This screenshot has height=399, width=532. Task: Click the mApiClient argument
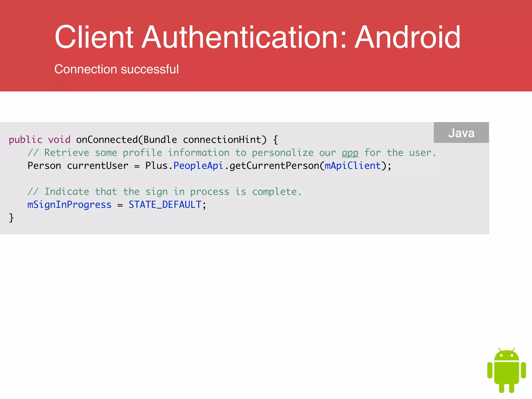point(353,166)
